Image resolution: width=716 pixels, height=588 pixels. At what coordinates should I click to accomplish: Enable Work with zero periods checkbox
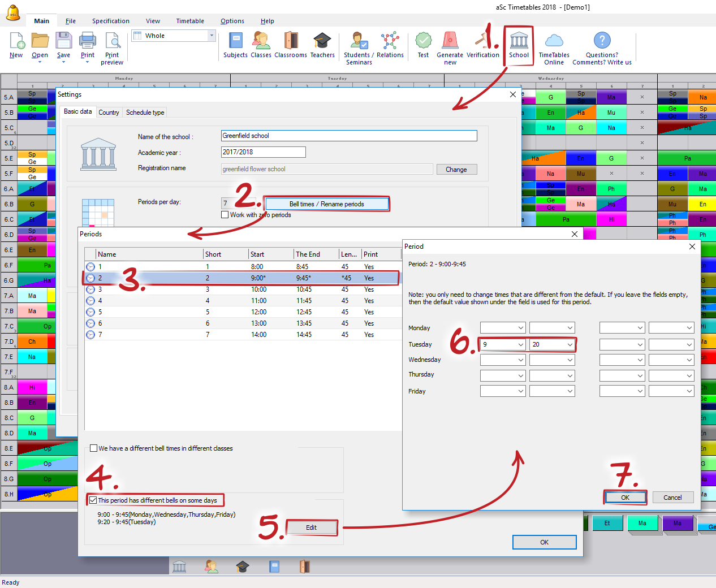click(225, 215)
